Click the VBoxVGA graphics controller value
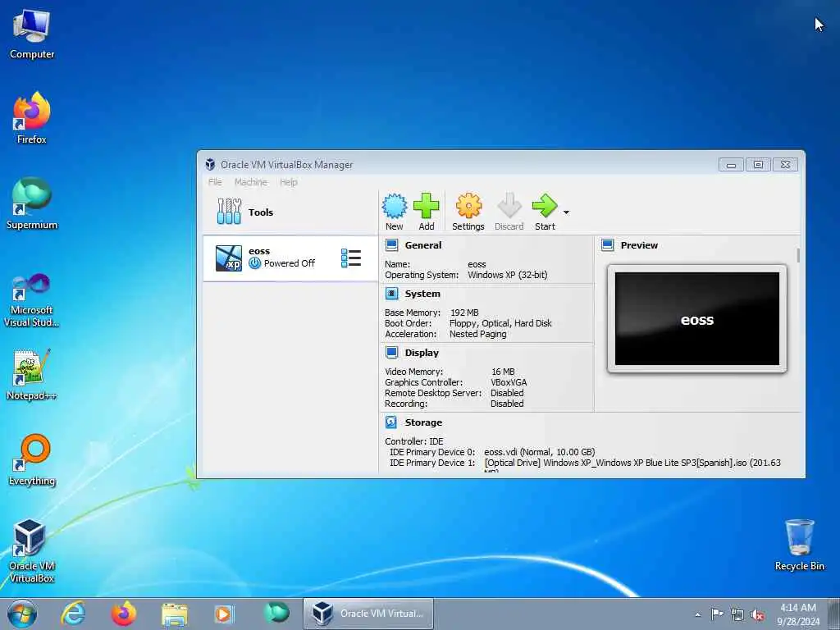 [x=509, y=382]
